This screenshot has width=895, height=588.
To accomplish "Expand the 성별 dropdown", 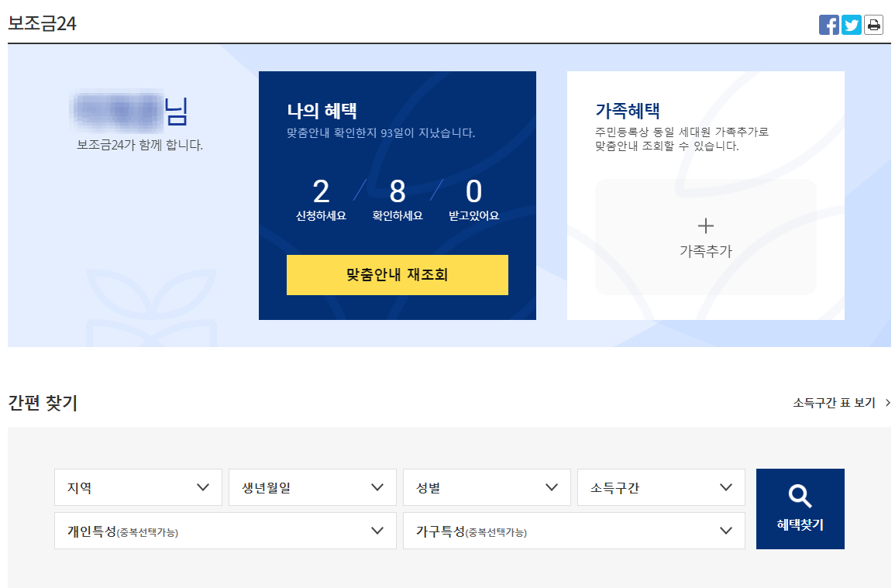I will click(x=487, y=487).
